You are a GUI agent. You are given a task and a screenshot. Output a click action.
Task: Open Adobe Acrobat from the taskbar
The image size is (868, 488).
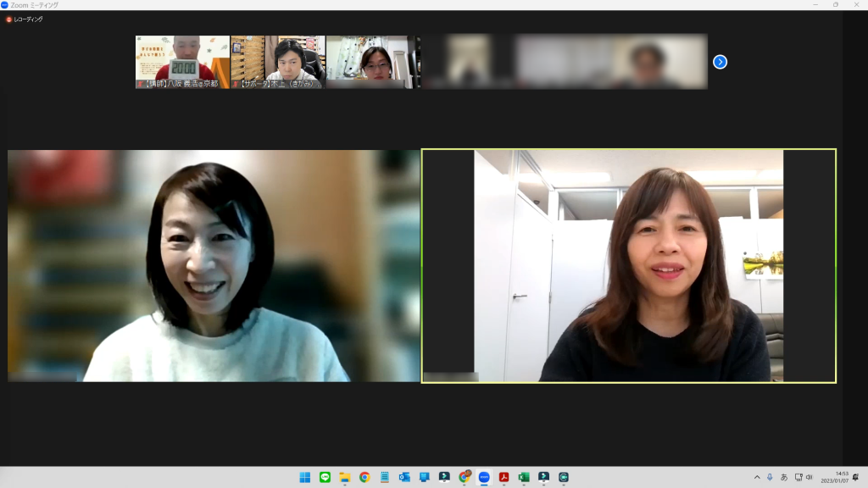click(504, 477)
